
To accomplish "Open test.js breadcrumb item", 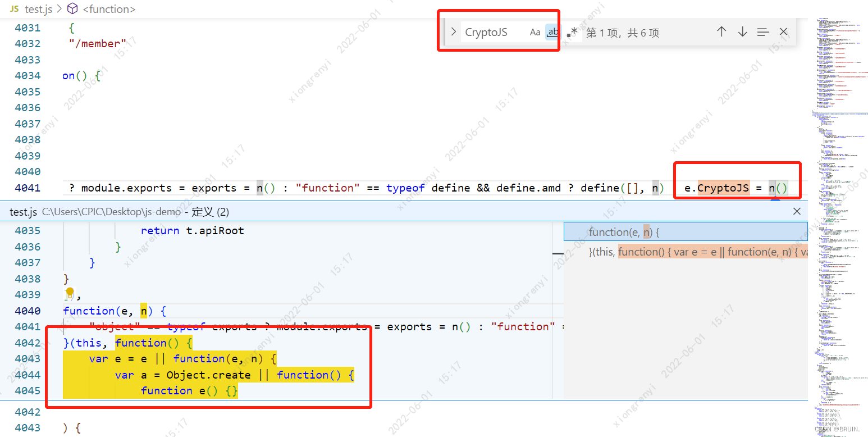I will [39, 9].
